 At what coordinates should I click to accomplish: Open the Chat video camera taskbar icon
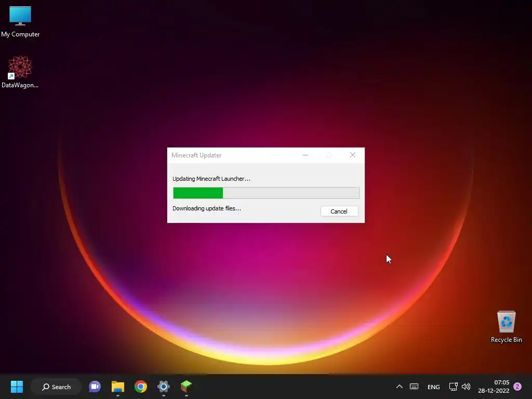95,387
